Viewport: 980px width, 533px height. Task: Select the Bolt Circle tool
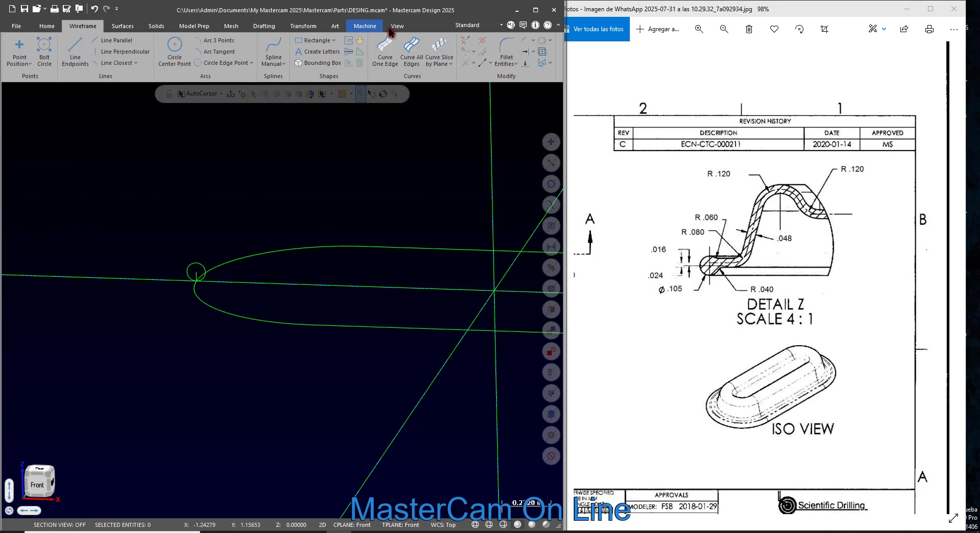tap(44, 52)
